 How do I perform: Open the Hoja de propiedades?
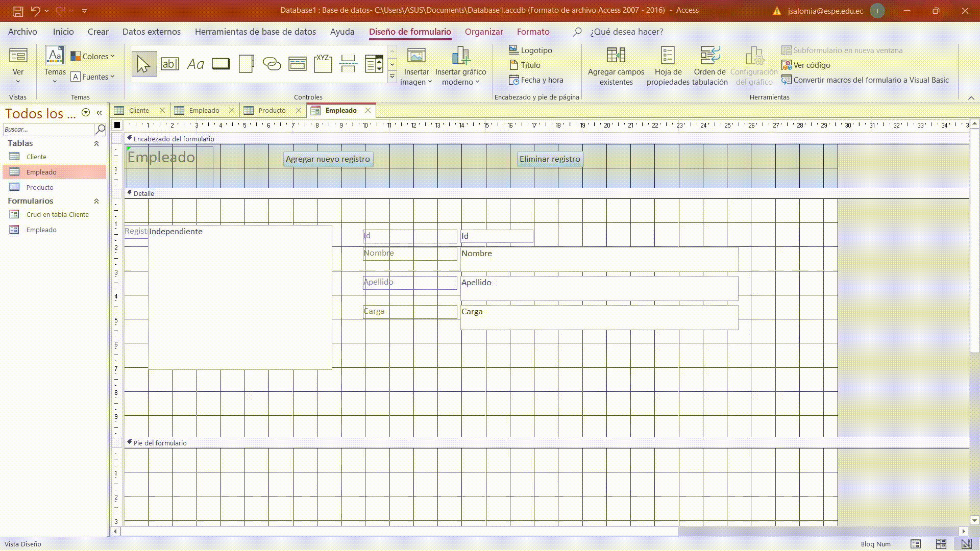pos(668,66)
